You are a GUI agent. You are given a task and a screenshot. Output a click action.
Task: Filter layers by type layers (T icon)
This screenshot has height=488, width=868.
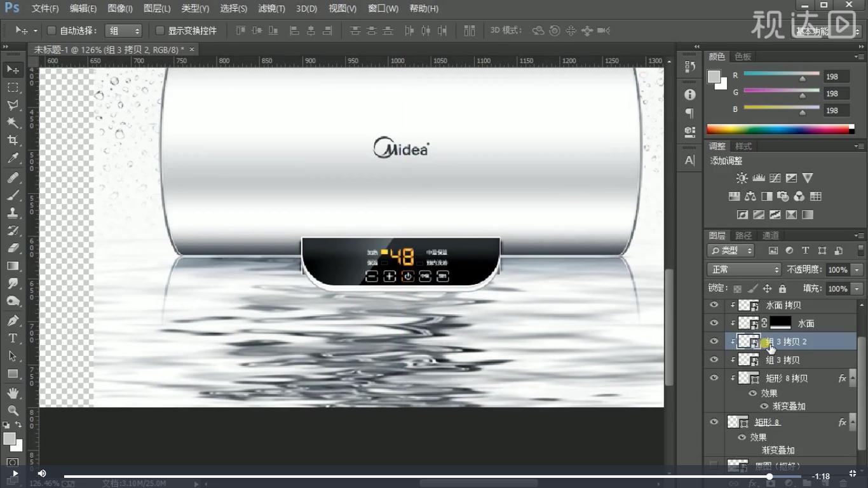coord(805,250)
